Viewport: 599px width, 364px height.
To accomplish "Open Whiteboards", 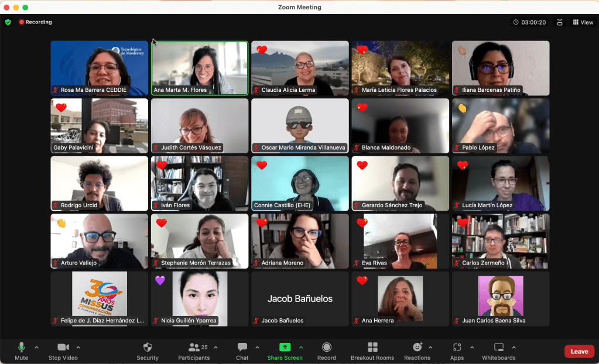I will point(498,351).
